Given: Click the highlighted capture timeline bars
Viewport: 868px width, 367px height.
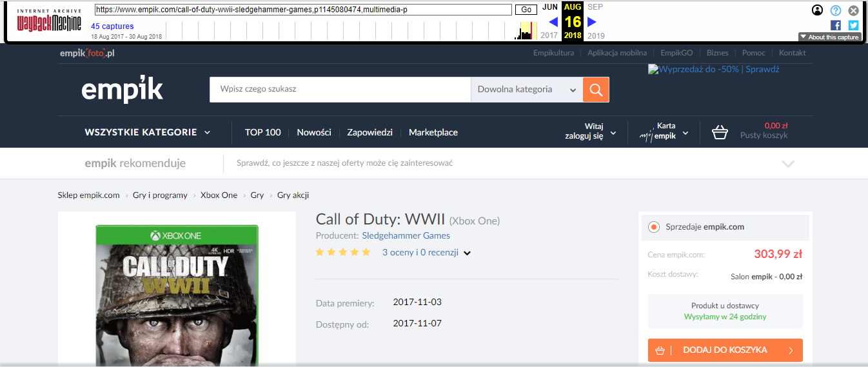Looking at the screenshot, I should tap(527, 30).
